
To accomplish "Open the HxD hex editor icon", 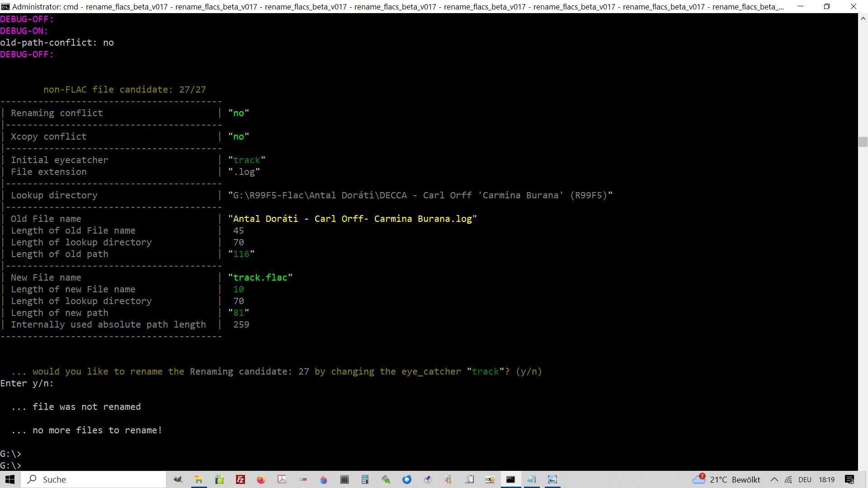I will (x=490, y=479).
